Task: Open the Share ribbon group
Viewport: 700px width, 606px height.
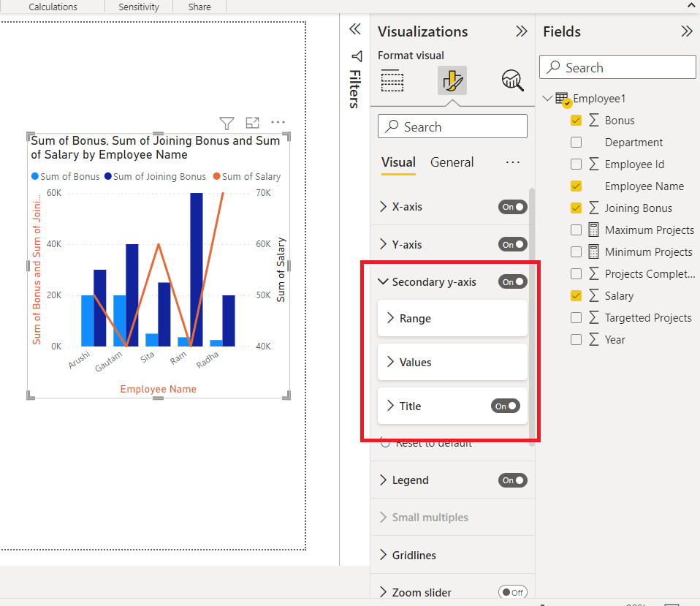Action: [199, 7]
